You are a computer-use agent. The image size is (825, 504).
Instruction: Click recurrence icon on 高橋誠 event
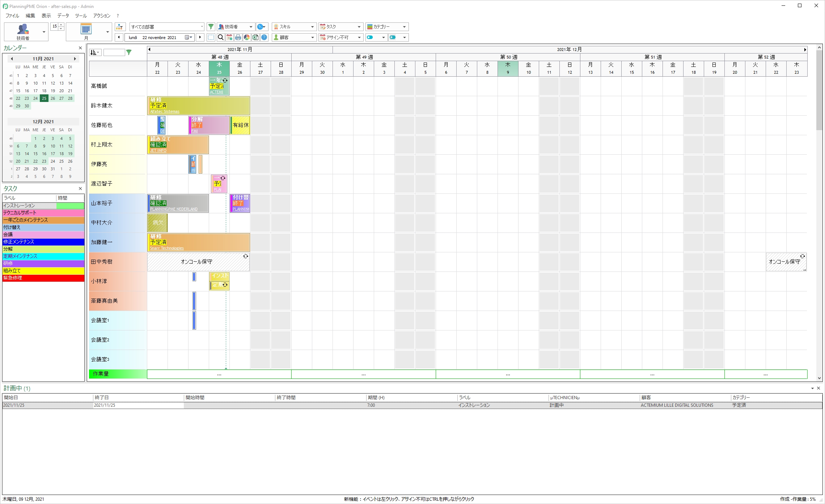225,81
